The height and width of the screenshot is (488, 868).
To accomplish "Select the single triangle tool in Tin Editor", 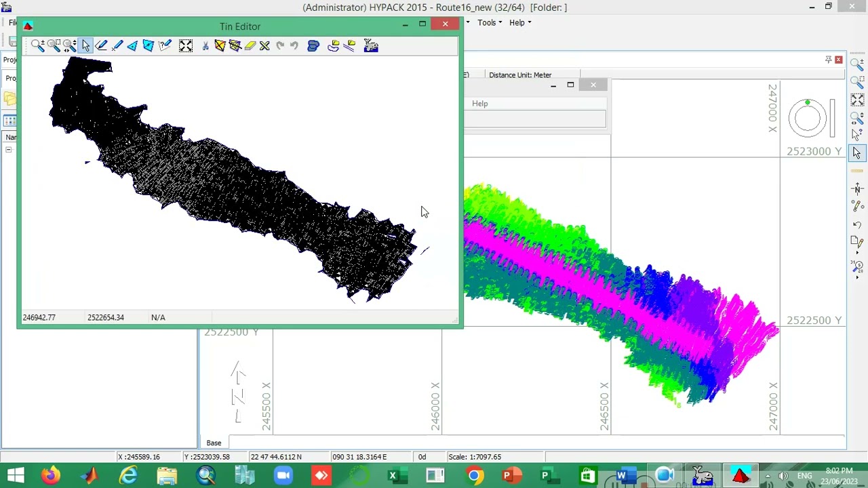I will (x=132, y=45).
